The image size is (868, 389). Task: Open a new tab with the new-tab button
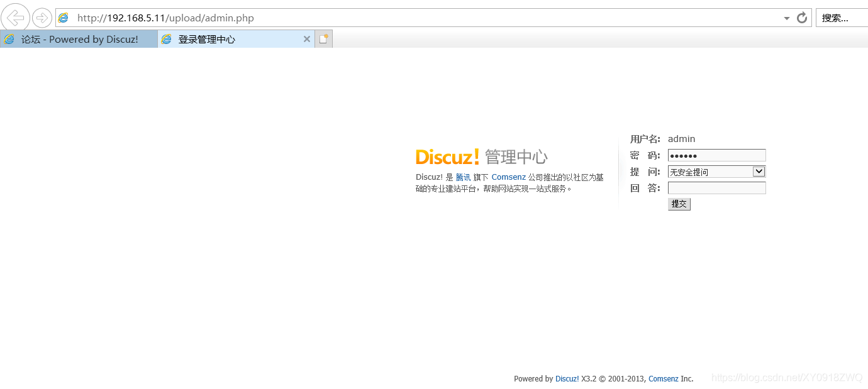pos(324,39)
